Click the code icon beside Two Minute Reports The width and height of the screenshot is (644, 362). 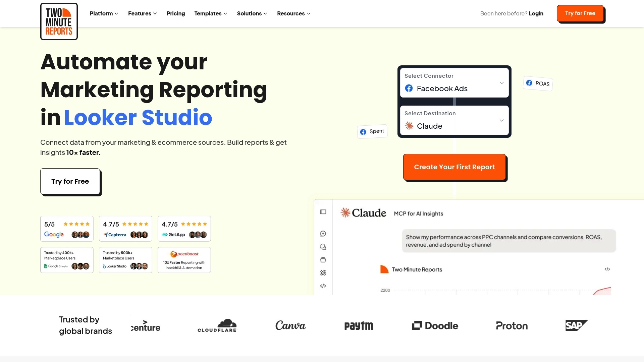[x=607, y=269]
